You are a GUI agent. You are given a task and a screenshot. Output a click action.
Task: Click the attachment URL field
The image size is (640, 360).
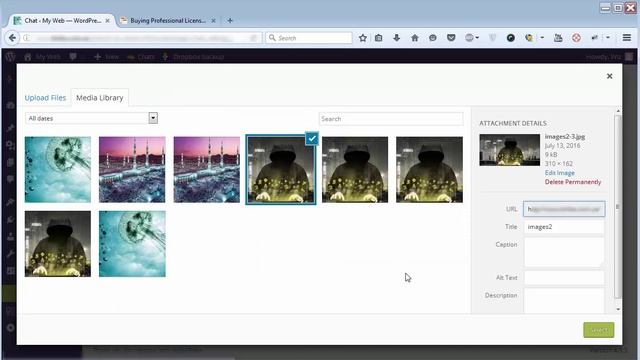564,209
